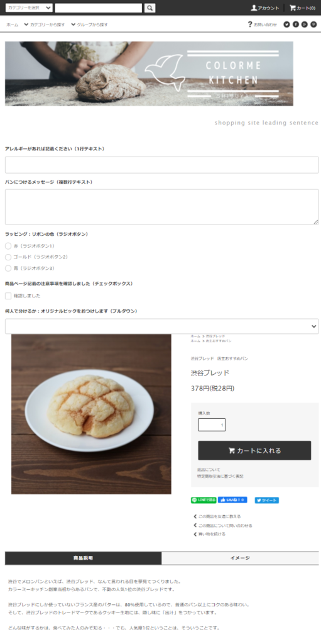Screen dimensions: 321x644
Task: Open the cart icon カート(0)
Action: pos(302,8)
